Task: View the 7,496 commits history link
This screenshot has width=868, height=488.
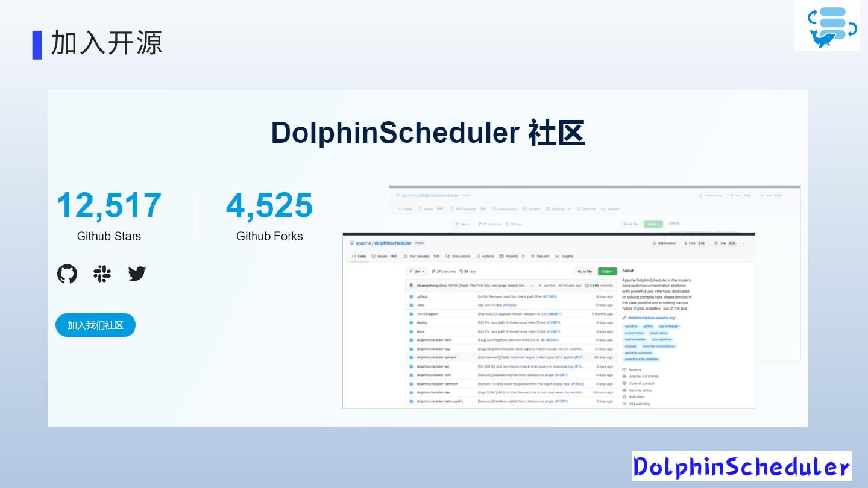Action: click(x=599, y=286)
